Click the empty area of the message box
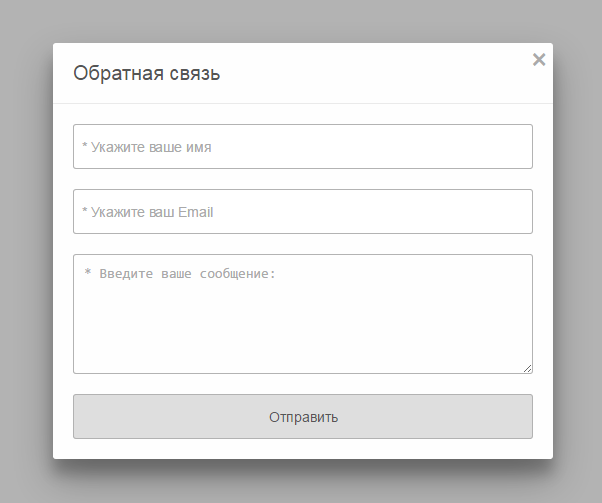The height and width of the screenshot is (503, 602). [302, 330]
